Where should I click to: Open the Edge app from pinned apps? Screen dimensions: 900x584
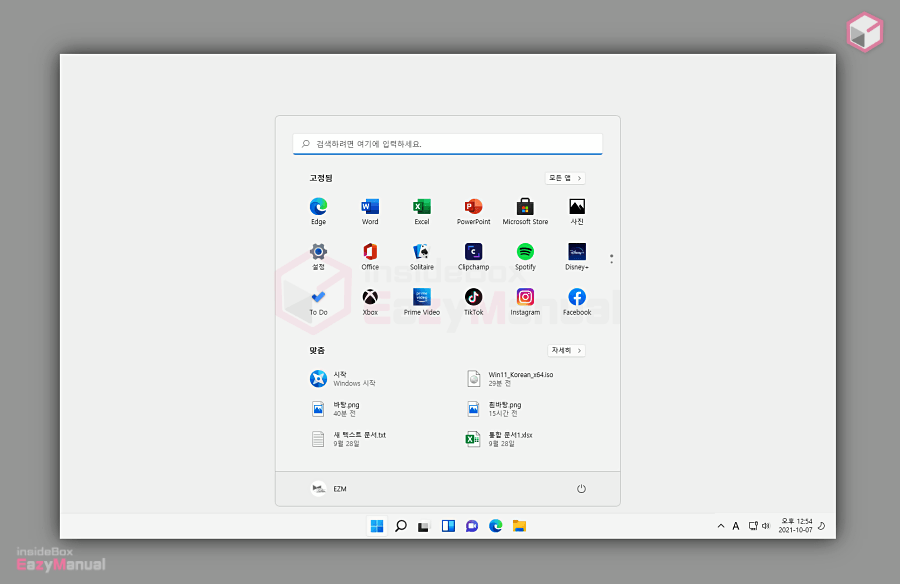[318, 211]
